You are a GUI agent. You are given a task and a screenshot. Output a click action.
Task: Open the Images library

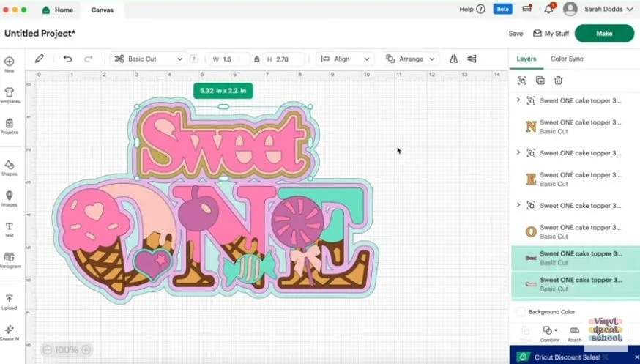click(9, 198)
